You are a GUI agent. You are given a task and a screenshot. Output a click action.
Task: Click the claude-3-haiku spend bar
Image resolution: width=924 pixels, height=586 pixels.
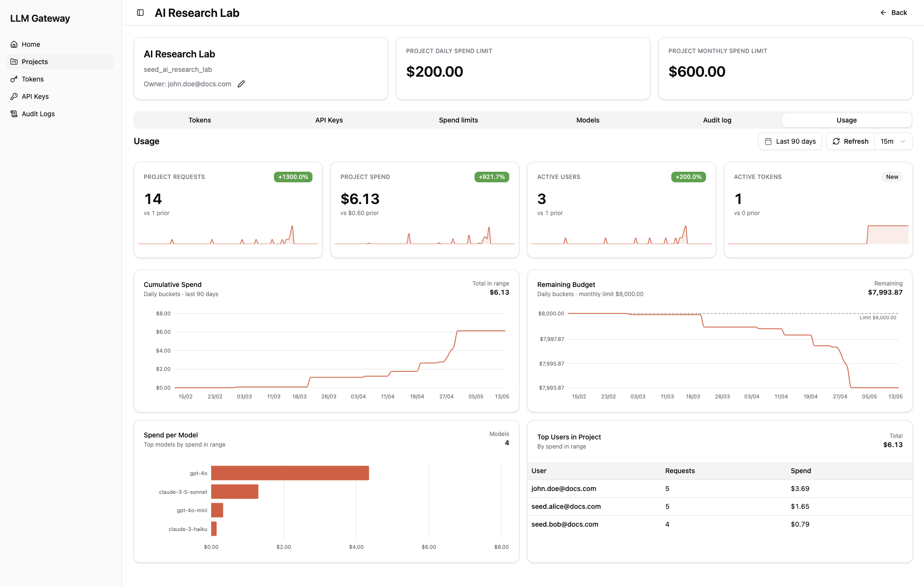214,529
